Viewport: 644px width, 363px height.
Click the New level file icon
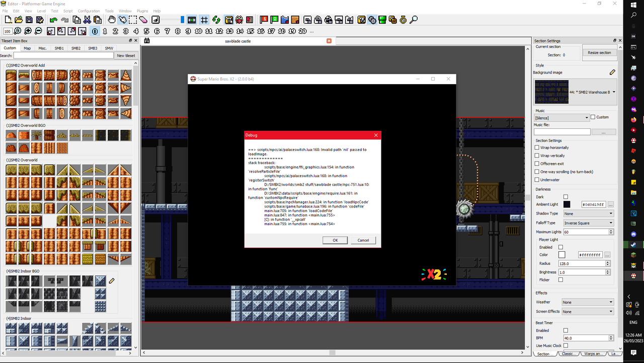click(8, 20)
